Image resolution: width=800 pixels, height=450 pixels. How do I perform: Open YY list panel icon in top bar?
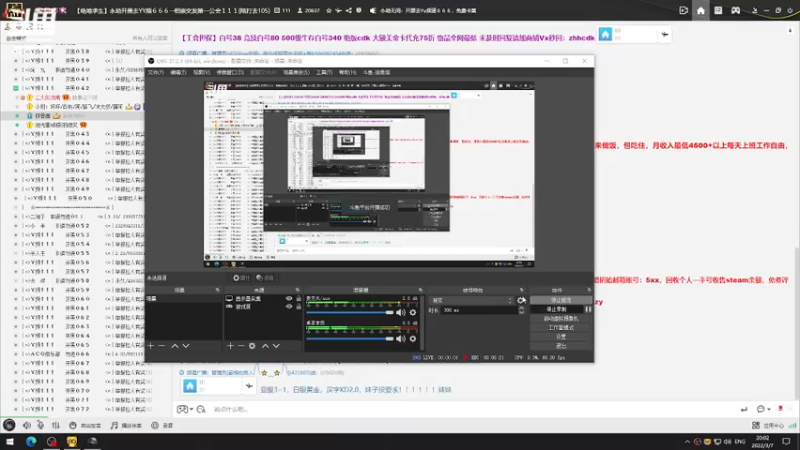click(x=718, y=10)
